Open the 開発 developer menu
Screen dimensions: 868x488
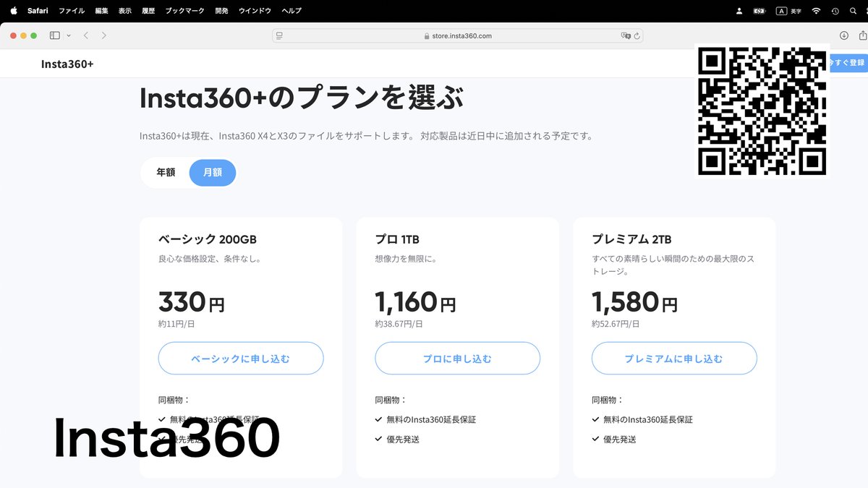(221, 10)
